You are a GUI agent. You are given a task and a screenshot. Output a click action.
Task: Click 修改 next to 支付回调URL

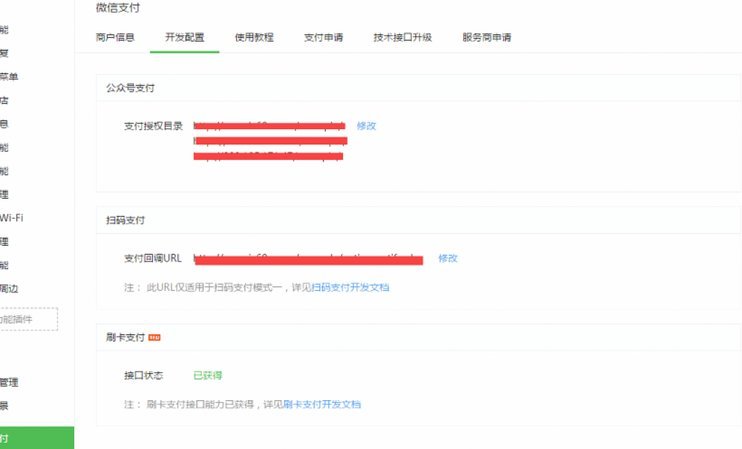pos(448,258)
